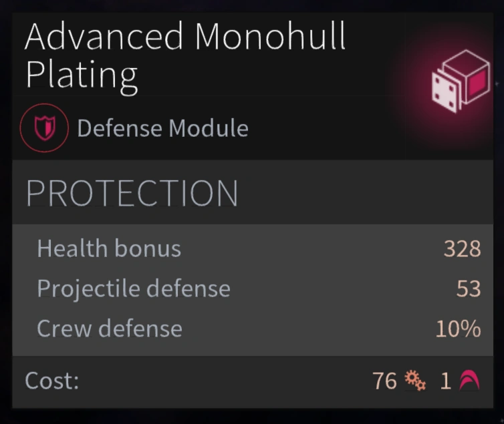Select the Health bonus label
This screenshot has width=504, height=424.
click(x=109, y=249)
